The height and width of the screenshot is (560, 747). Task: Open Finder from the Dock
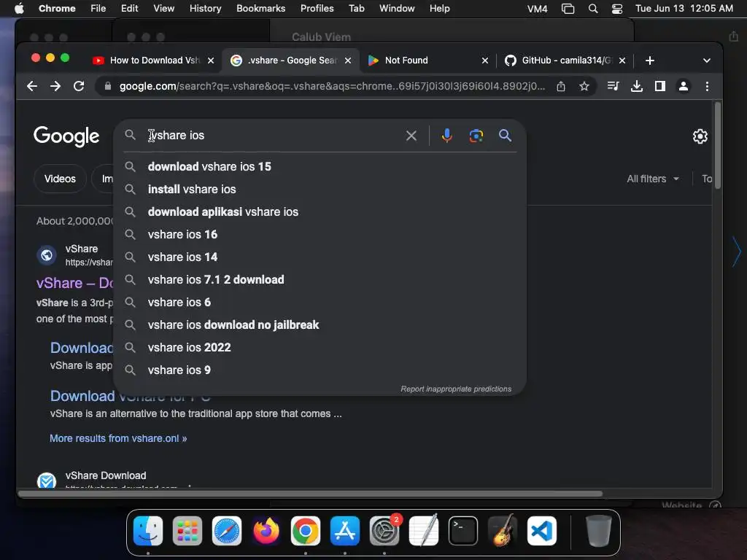pos(148,531)
